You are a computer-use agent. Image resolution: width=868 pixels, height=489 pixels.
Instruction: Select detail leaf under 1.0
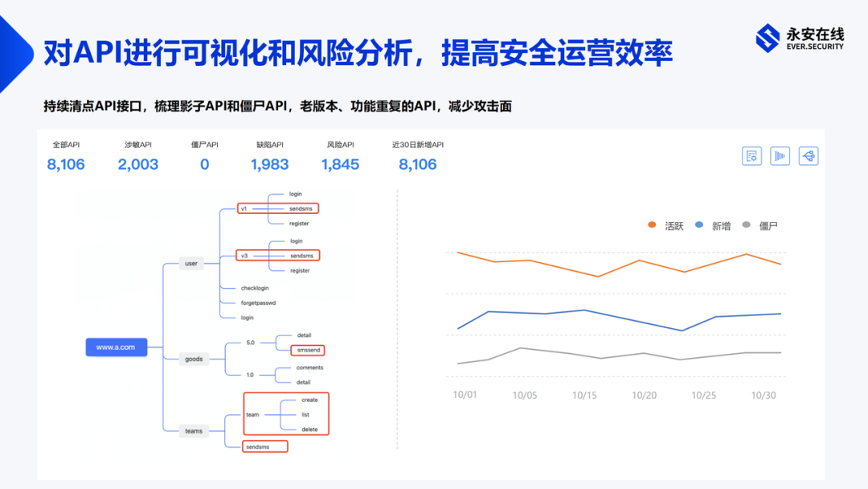click(303, 383)
